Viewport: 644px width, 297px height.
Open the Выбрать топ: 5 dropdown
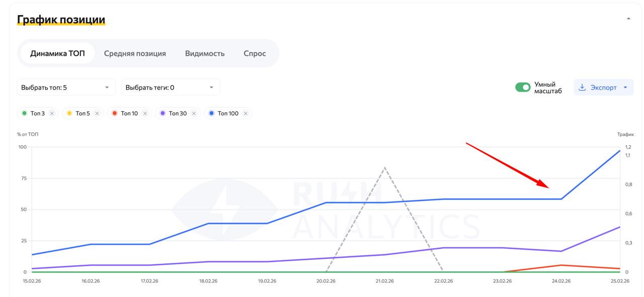click(x=66, y=88)
